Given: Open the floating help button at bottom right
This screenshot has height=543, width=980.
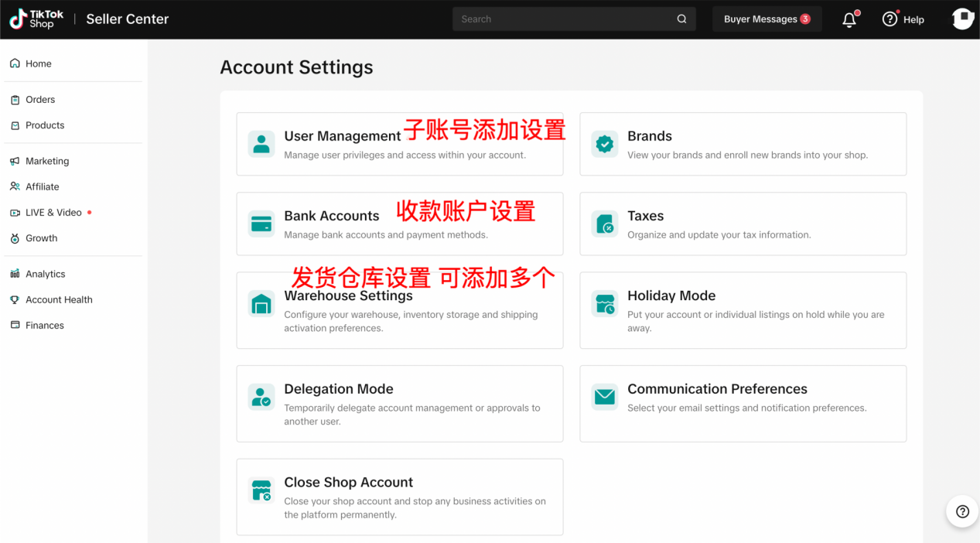Looking at the screenshot, I should [x=962, y=511].
